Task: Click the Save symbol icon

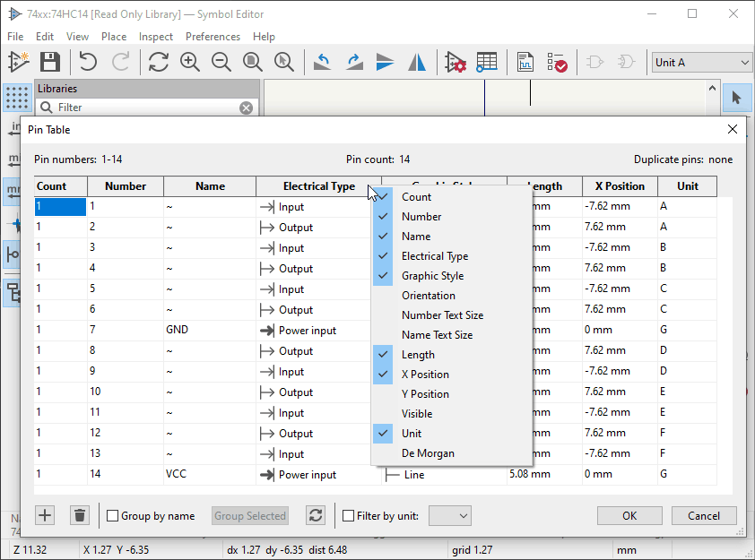Action: coord(49,62)
